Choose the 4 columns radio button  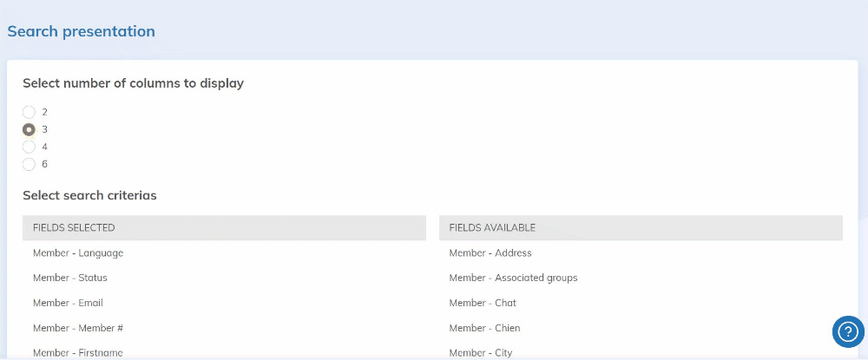pyautogui.click(x=30, y=147)
